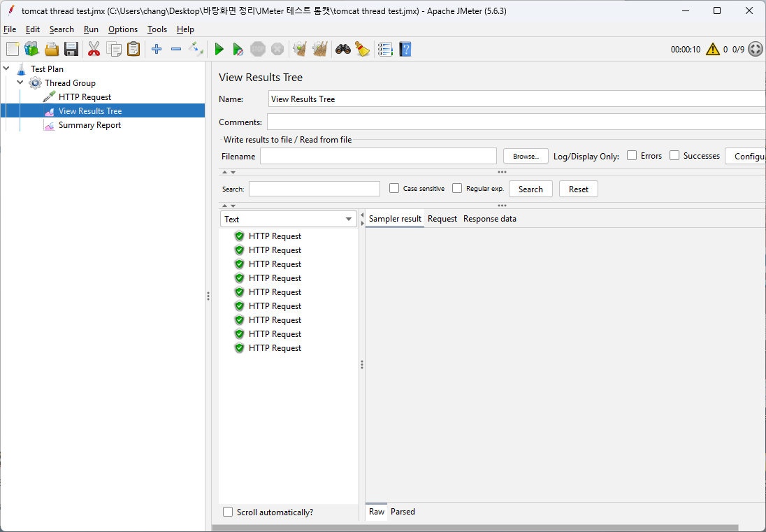This screenshot has height=532, width=766.
Task: Click the Shutdown icon in toolbar
Action: click(277, 49)
